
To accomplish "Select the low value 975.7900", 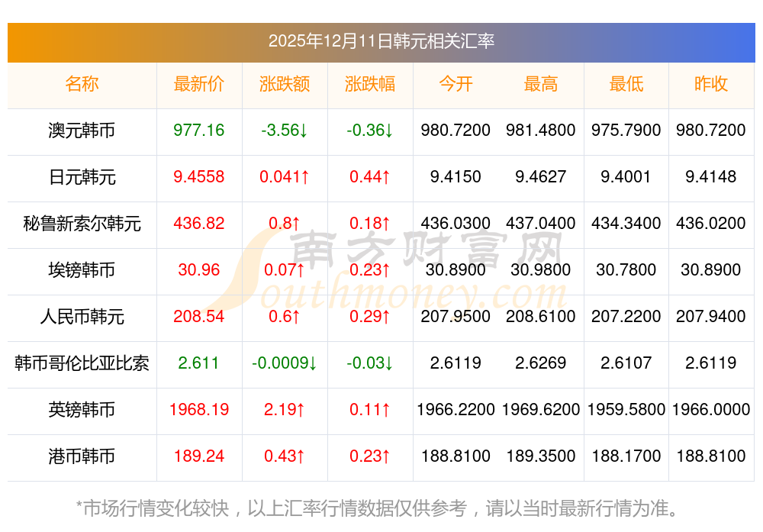I will click(626, 131).
